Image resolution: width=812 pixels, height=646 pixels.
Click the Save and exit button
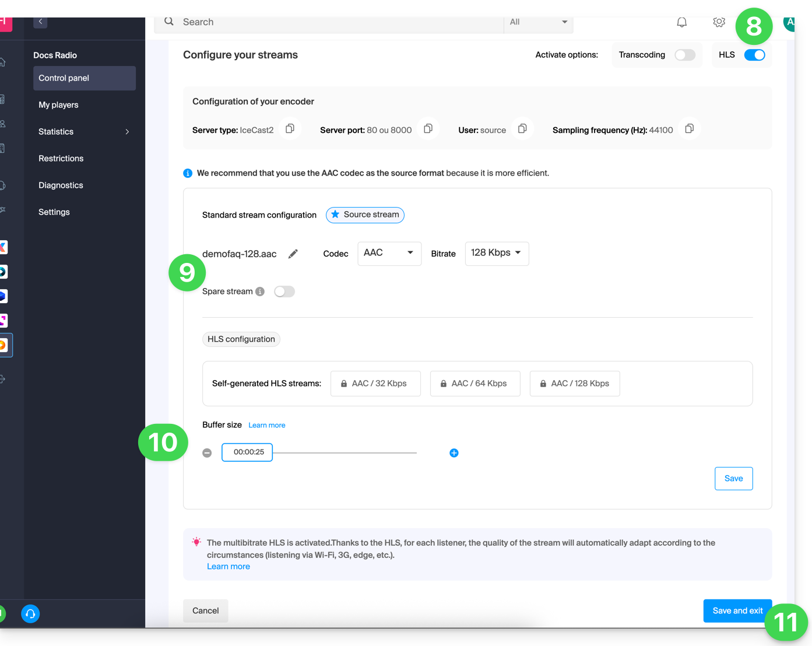737,610
